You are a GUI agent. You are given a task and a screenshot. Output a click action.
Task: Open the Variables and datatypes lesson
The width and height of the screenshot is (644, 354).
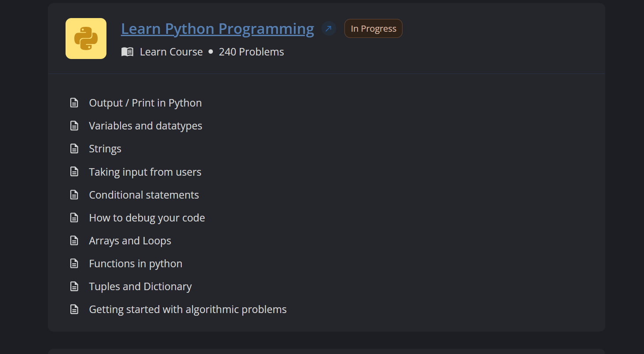(x=145, y=126)
